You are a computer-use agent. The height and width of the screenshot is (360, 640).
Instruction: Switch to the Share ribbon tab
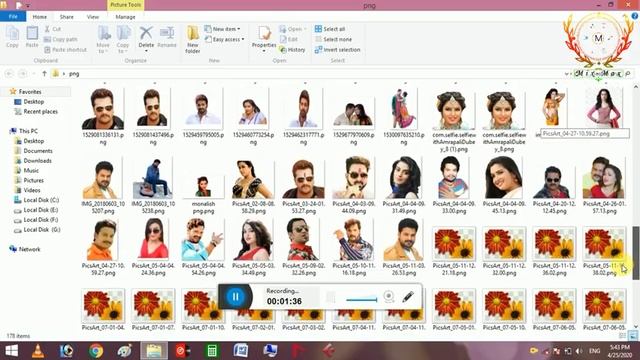click(67, 17)
